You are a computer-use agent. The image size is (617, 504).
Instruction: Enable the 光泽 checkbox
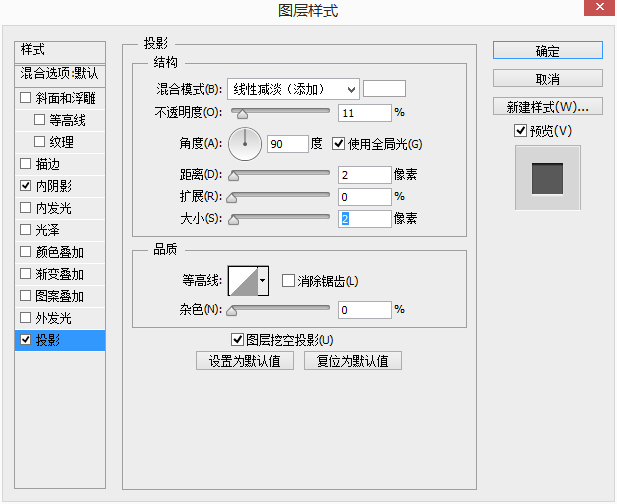coord(26,230)
